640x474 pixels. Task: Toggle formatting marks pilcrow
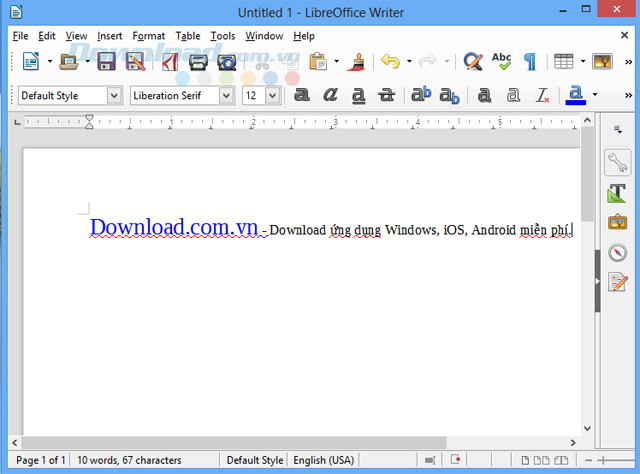530,62
